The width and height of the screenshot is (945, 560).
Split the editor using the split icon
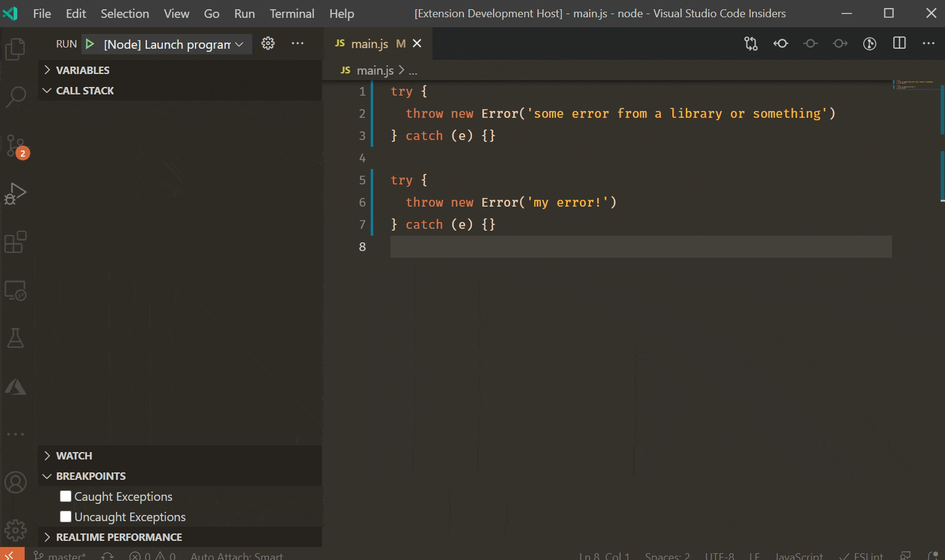tap(899, 43)
